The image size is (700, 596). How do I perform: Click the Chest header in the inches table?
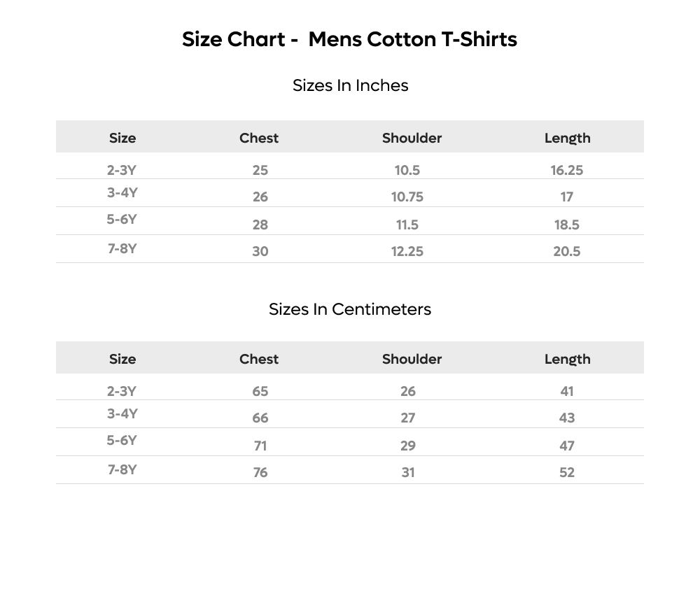click(259, 138)
